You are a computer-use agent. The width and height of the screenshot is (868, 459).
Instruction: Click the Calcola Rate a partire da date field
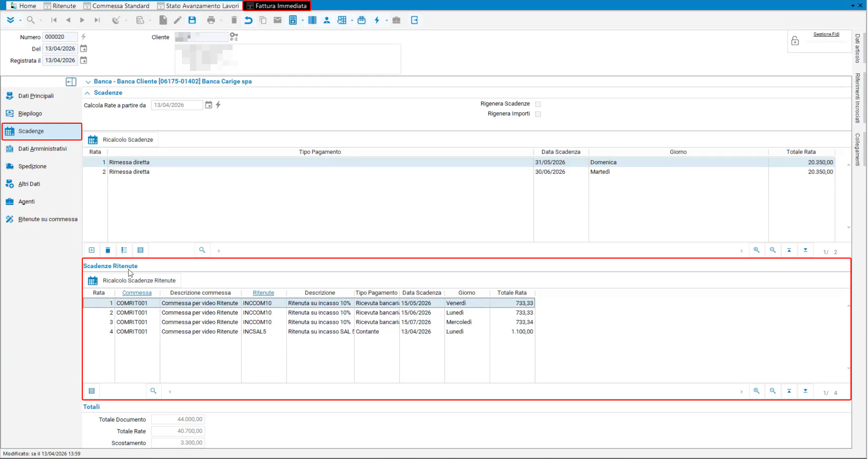click(177, 105)
